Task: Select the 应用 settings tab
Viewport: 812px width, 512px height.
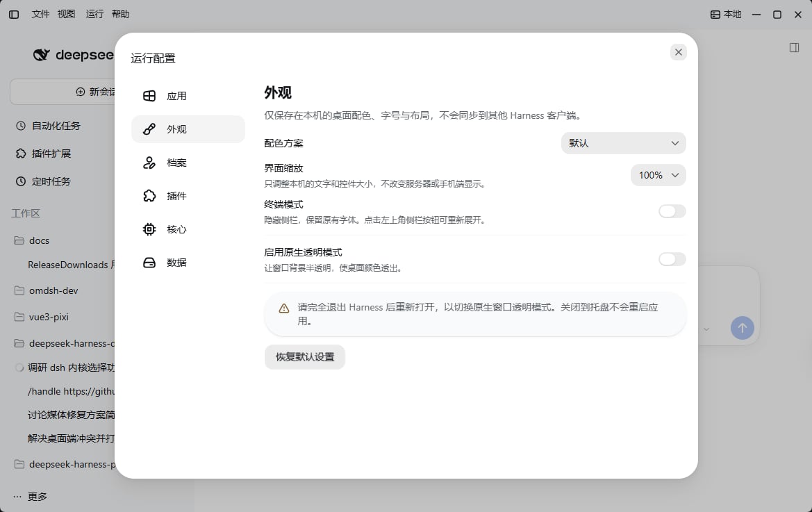Action: point(188,96)
